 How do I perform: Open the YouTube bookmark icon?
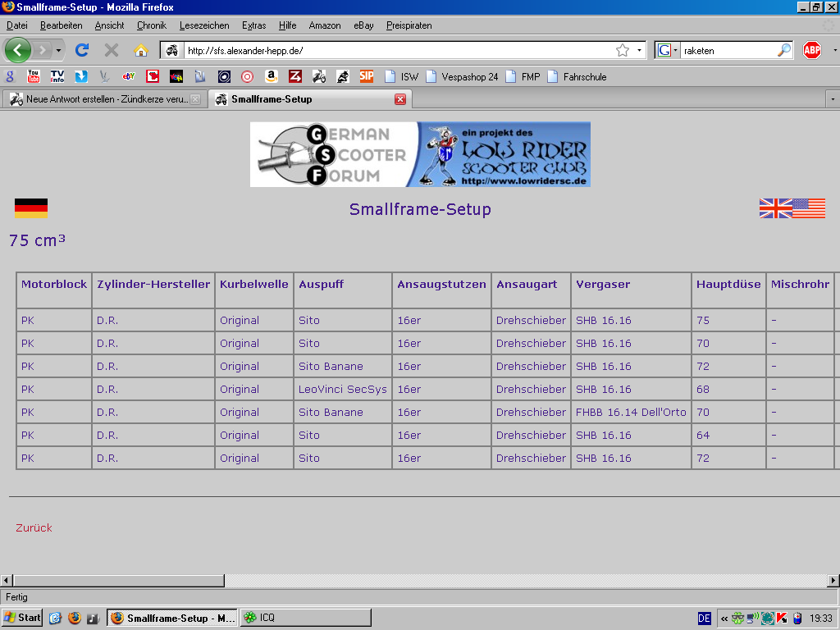pyautogui.click(x=34, y=76)
